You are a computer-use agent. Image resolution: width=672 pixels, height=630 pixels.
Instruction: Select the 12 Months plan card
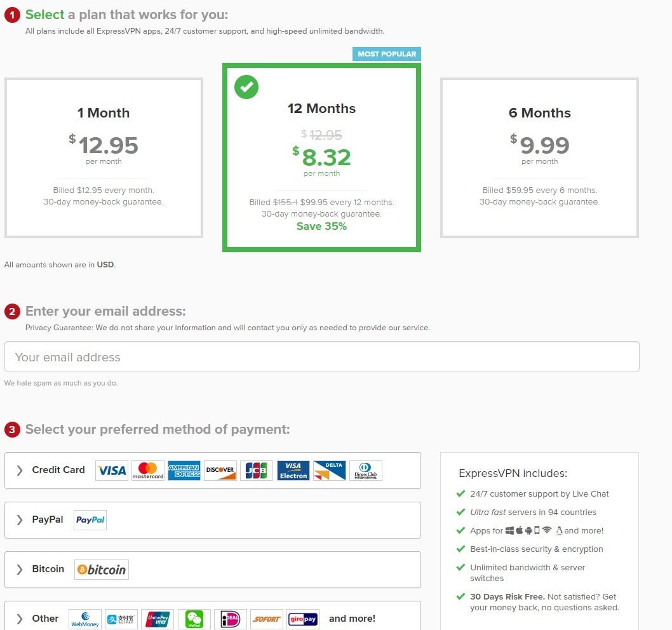[x=321, y=157]
